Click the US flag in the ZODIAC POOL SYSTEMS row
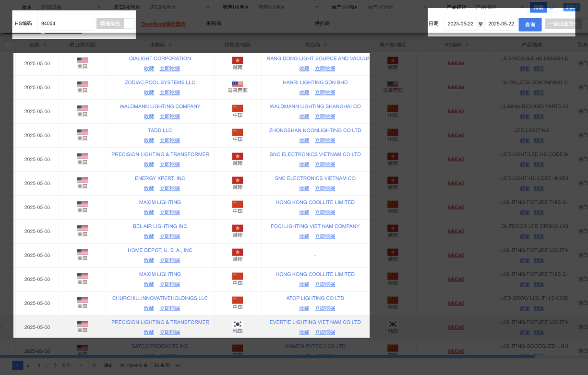 pos(83,84)
